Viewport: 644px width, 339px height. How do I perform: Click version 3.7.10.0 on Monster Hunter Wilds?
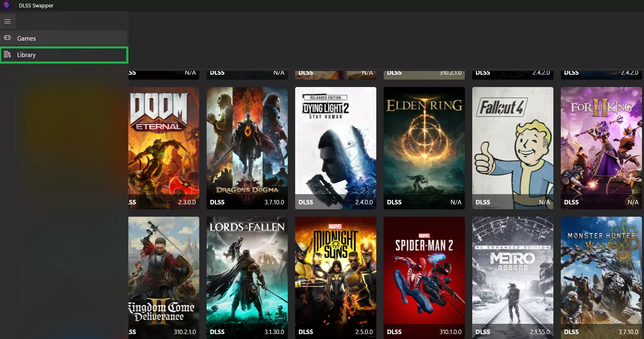coord(628,332)
